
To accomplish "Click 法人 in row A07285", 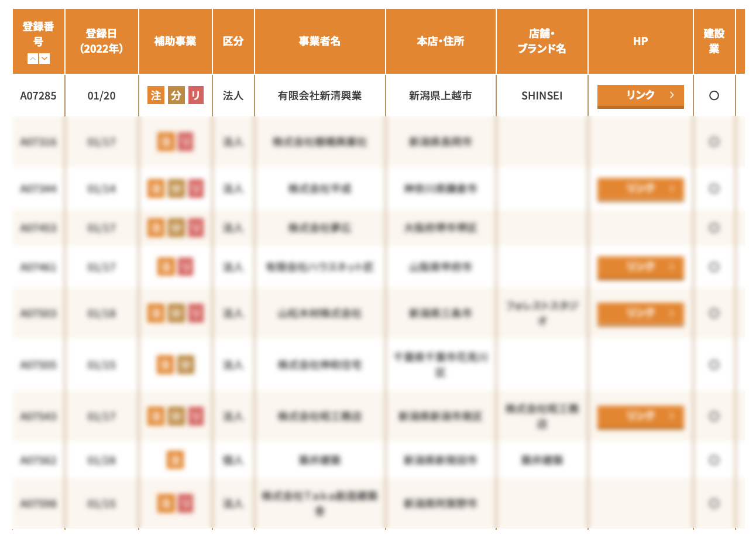I will [x=233, y=95].
